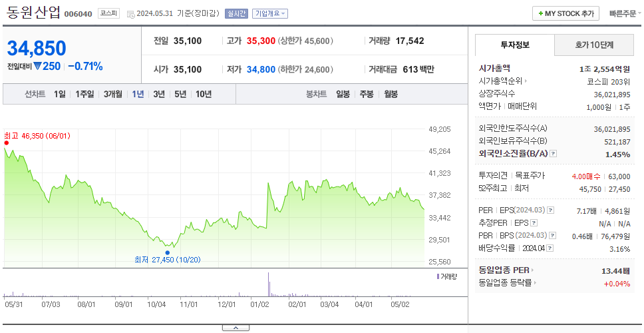Select the 1년 line chart period
Viewport: 644px width, 333px height.
(x=138, y=94)
